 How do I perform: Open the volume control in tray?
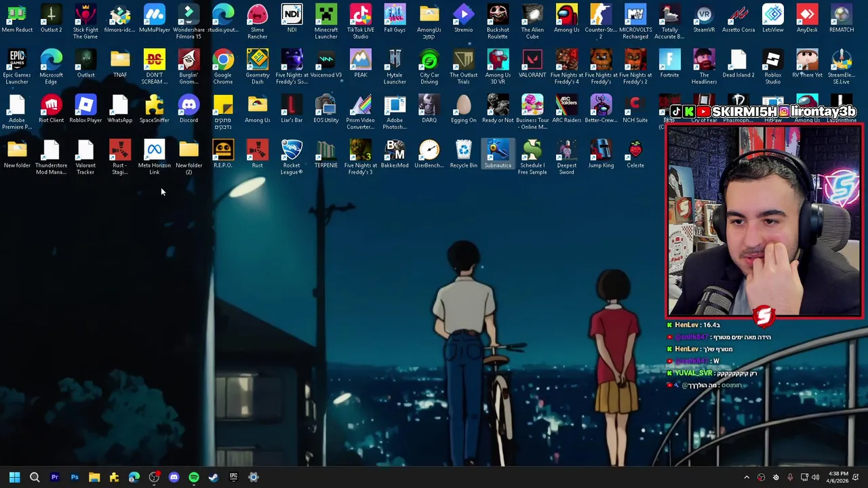815,477
